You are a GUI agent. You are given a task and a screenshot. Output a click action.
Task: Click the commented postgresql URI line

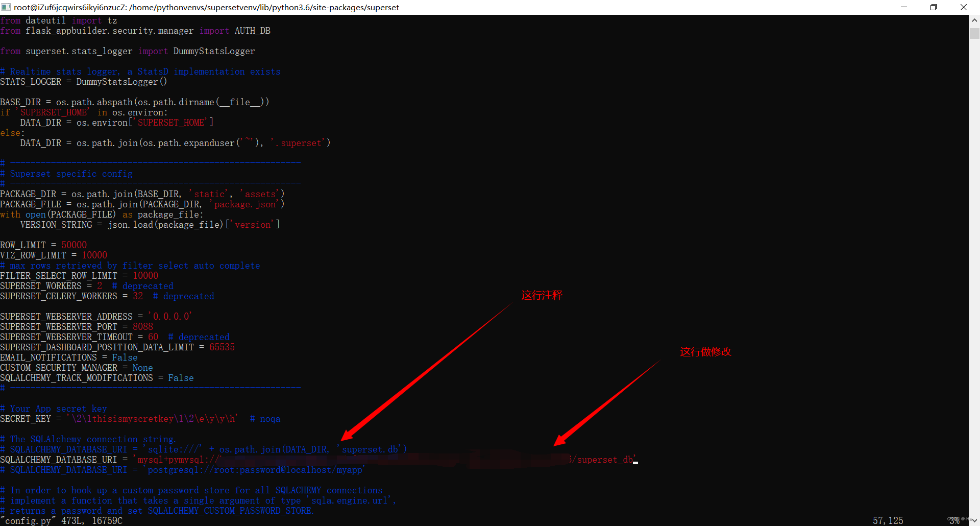(x=183, y=470)
